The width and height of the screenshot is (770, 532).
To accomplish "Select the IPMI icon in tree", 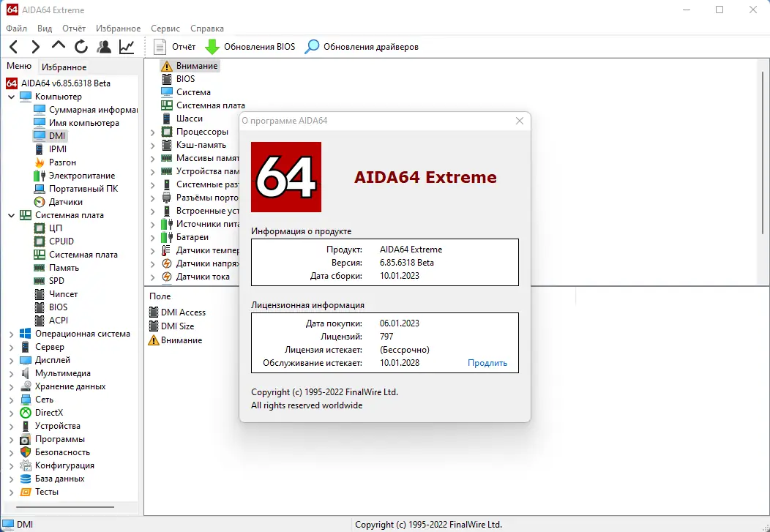I will [x=40, y=149].
